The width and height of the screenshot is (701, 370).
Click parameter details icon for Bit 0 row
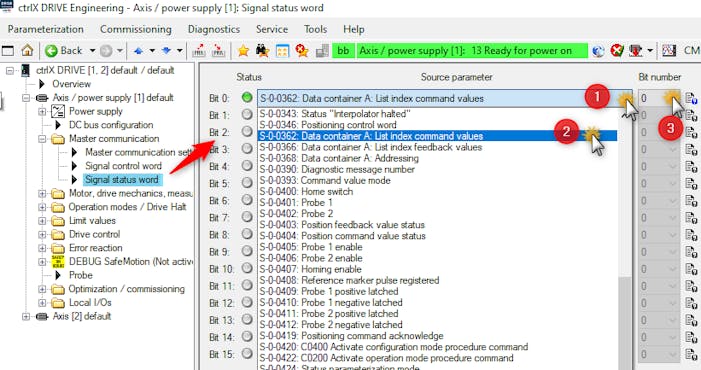691,98
